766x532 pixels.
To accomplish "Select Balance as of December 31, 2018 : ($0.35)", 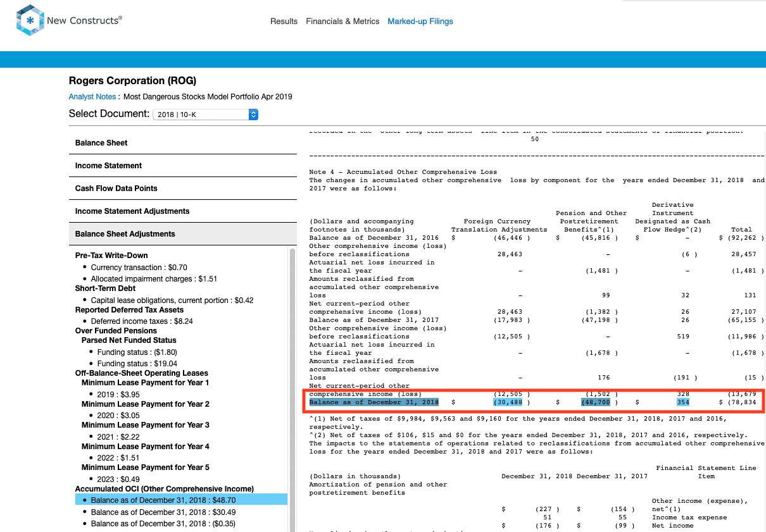I will (163, 524).
